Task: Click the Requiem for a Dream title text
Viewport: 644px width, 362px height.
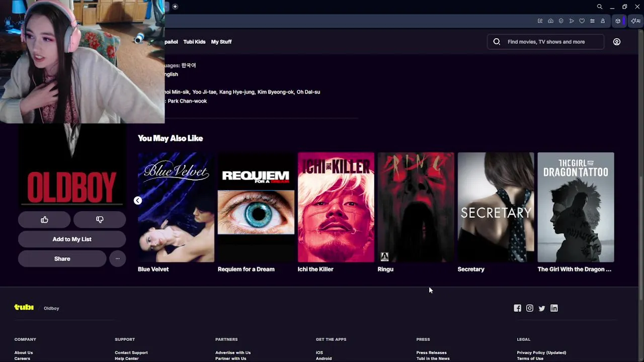Action: point(246,269)
